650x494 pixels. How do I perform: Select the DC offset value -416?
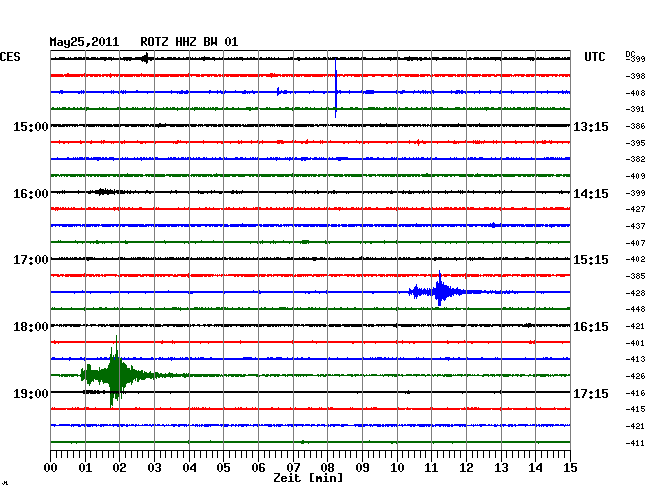(x=635, y=393)
